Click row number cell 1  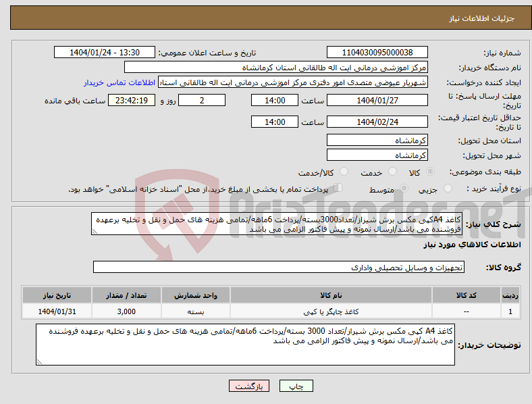(x=510, y=311)
